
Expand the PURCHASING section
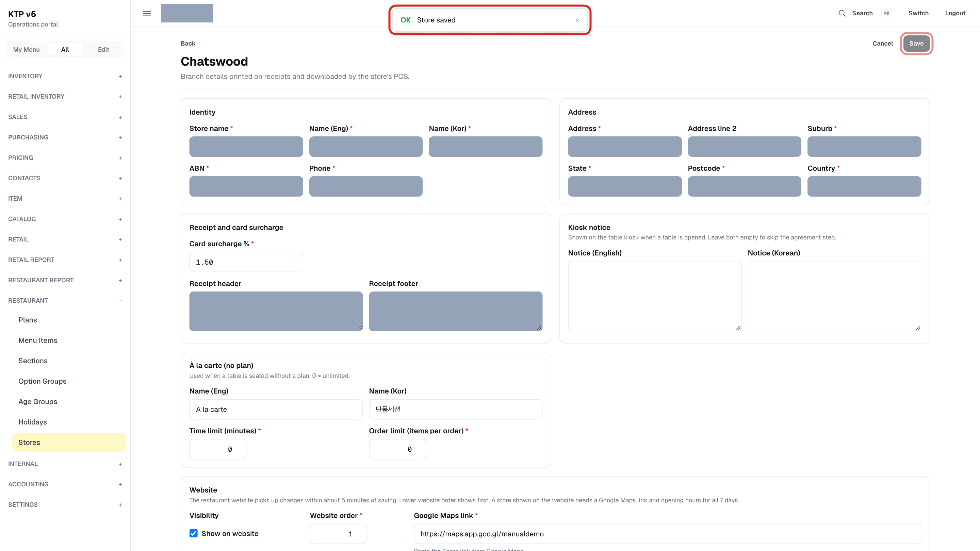[x=65, y=137]
